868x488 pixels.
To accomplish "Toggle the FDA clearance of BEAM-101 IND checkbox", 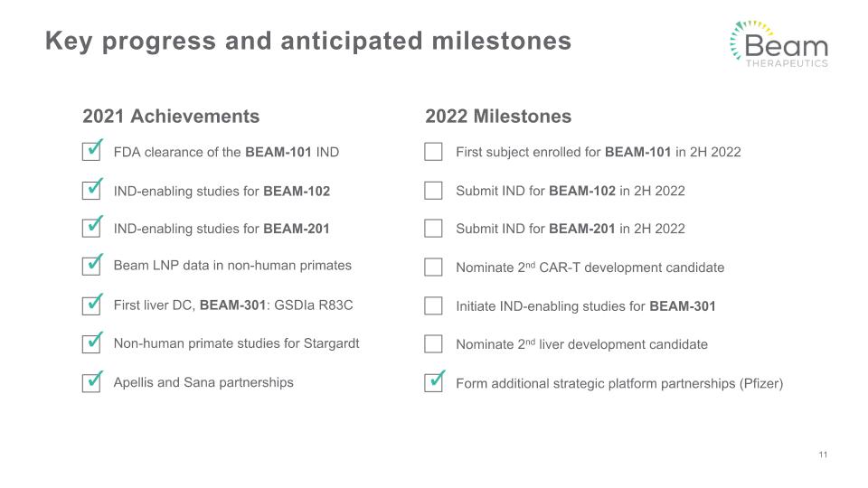I will tap(91, 151).
